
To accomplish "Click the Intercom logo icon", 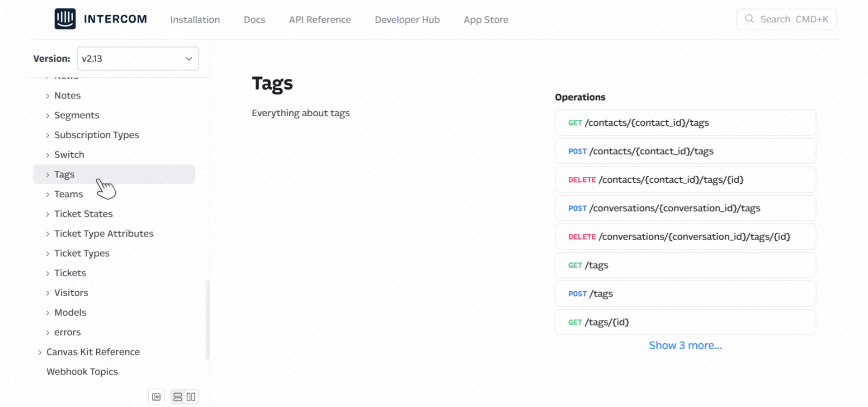I will pyautogui.click(x=65, y=19).
